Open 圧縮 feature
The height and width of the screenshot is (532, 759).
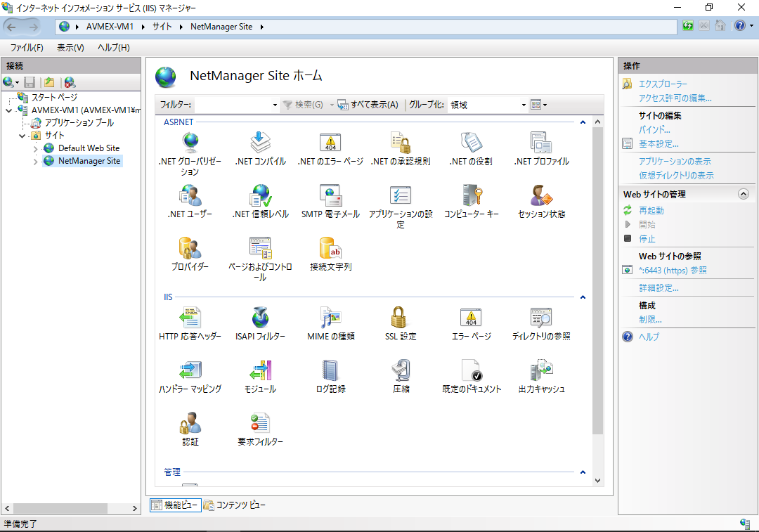(x=401, y=377)
